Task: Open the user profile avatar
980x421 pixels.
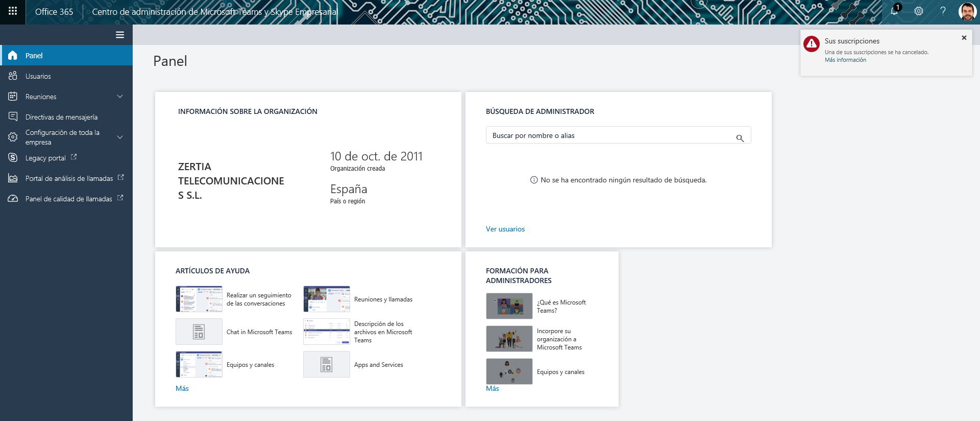Action: 967,11
